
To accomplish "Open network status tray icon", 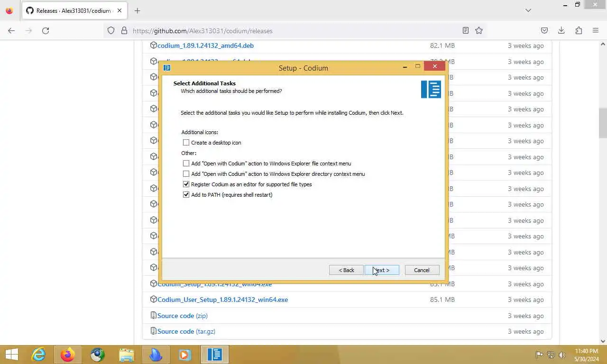I will pyautogui.click(x=551, y=355).
